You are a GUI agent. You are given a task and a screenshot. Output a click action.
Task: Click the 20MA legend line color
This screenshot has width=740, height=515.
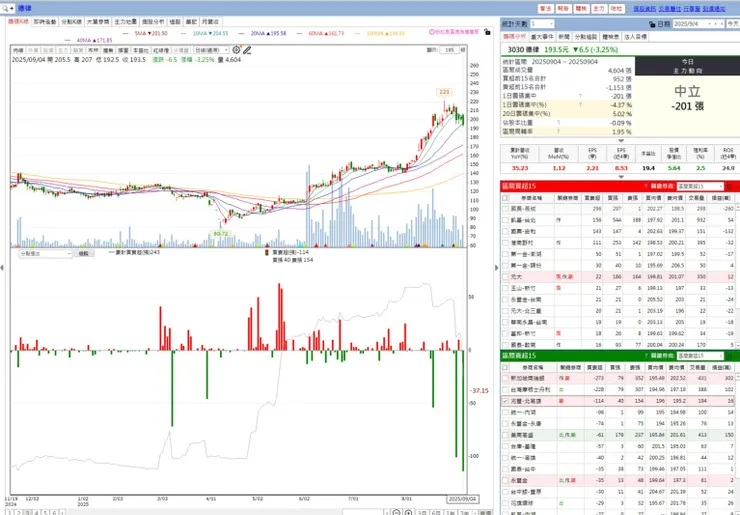pos(241,34)
